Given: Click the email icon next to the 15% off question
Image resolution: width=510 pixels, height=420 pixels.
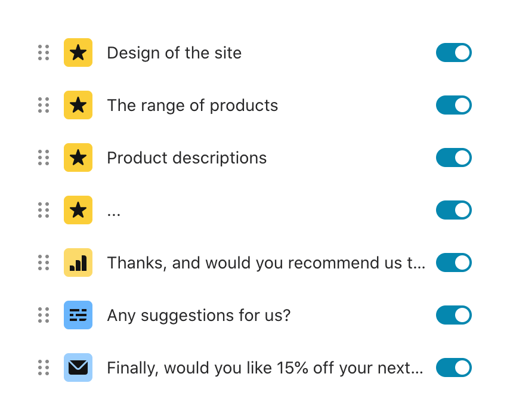Looking at the screenshot, I should [x=78, y=367].
